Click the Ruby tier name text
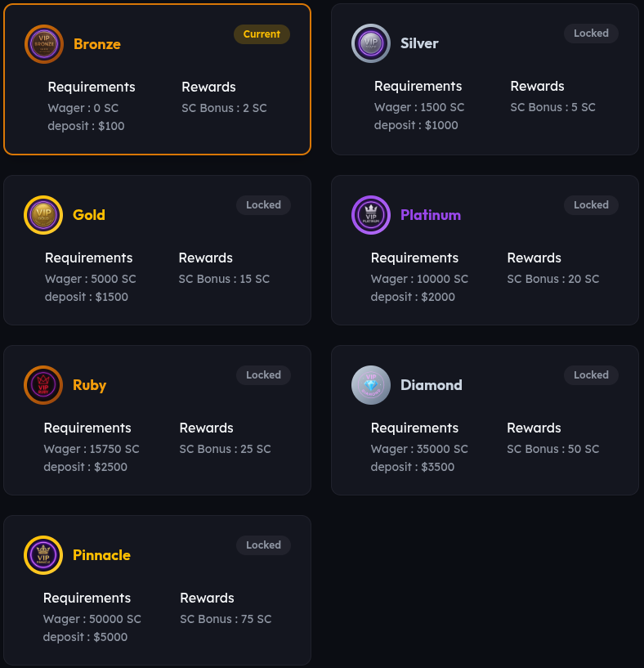The image size is (644, 668). [89, 386]
